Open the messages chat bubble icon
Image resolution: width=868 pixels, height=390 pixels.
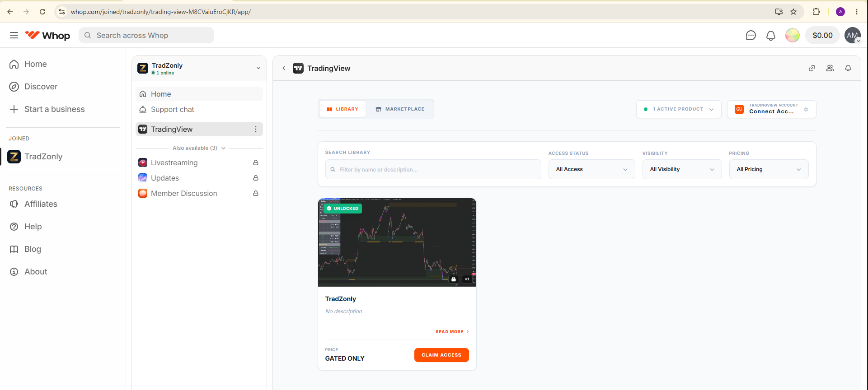pyautogui.click(x=751, y=35)
